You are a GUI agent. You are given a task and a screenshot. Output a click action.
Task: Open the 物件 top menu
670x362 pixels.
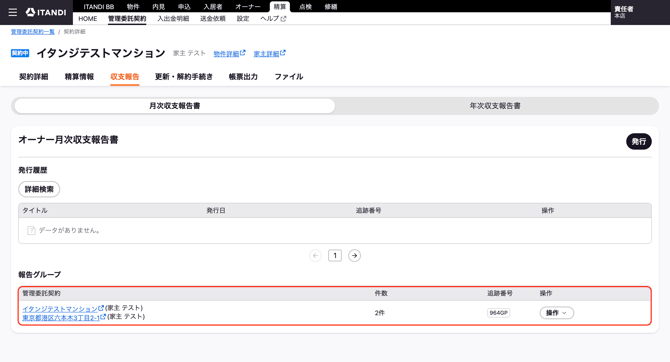coord(133,6)
